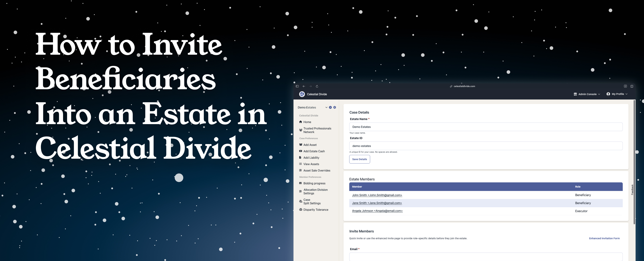This screenshot has width=644, height=261.
Task: Click John Smith's Beneficiary role cell
Action: 583,195
